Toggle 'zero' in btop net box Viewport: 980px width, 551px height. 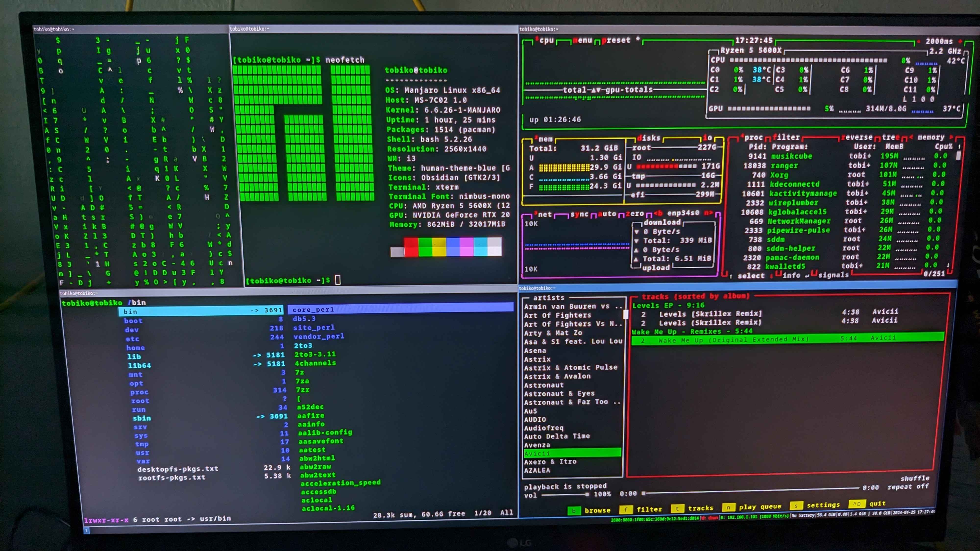[635, 213]
